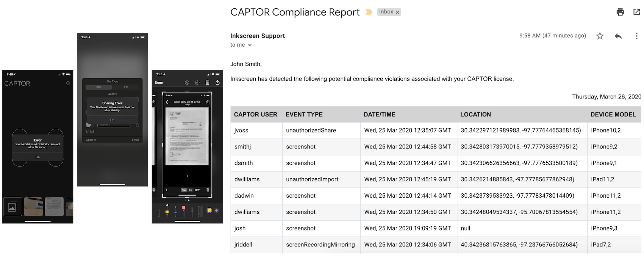Choose ZIP file type segment
The image size is (644, 257).
(126, 87)
